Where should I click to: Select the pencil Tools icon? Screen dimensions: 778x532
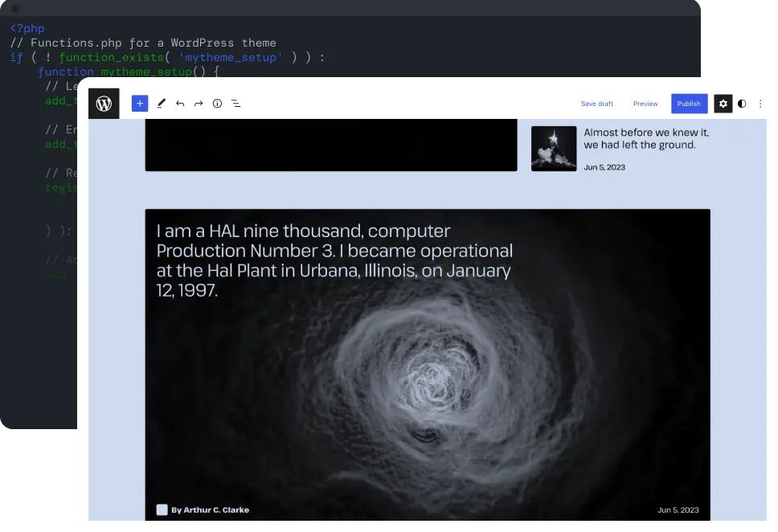pos(162,103)
